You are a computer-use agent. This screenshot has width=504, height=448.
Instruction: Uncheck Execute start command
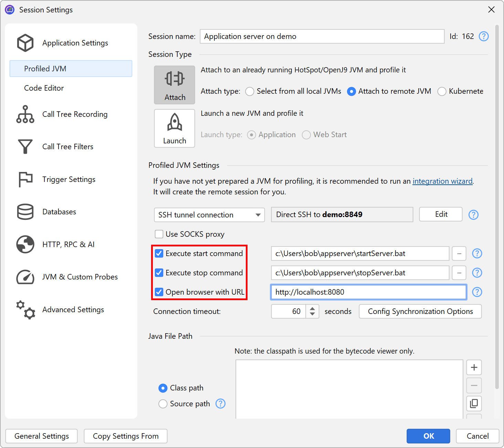click(159, 254)
